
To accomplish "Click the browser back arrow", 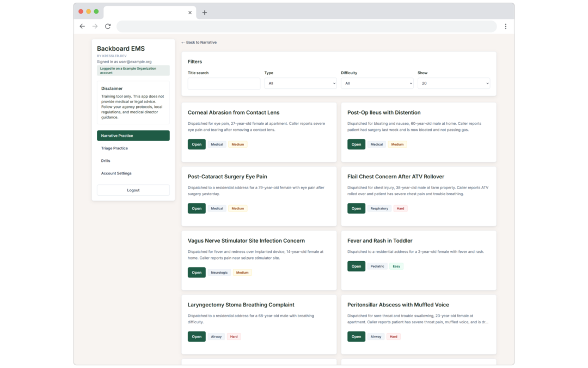I will coord(82,26).
